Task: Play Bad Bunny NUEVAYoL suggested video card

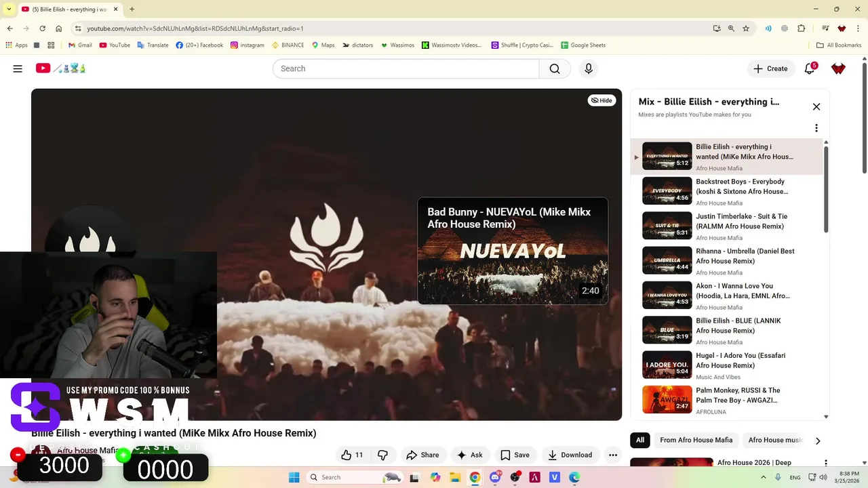Action: (x=513, y=251)
